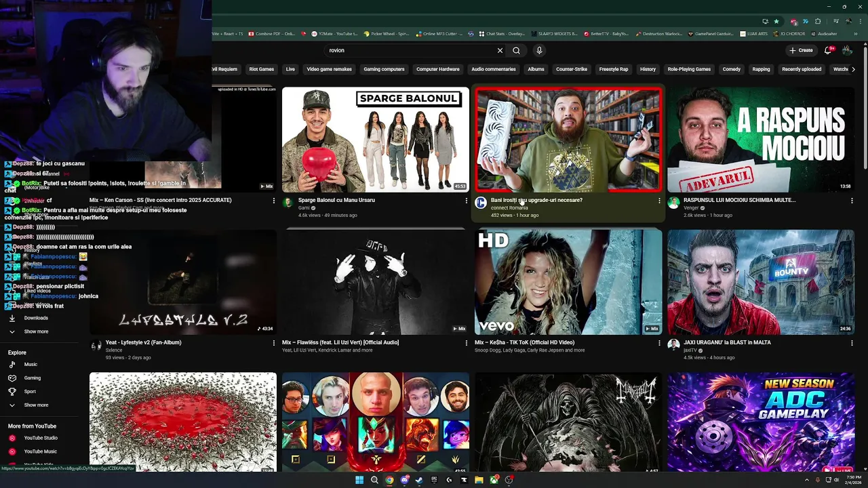The image size is (868, 488).
Task: Start voice search with microphone icon
Action: click(x=539, y=50)
